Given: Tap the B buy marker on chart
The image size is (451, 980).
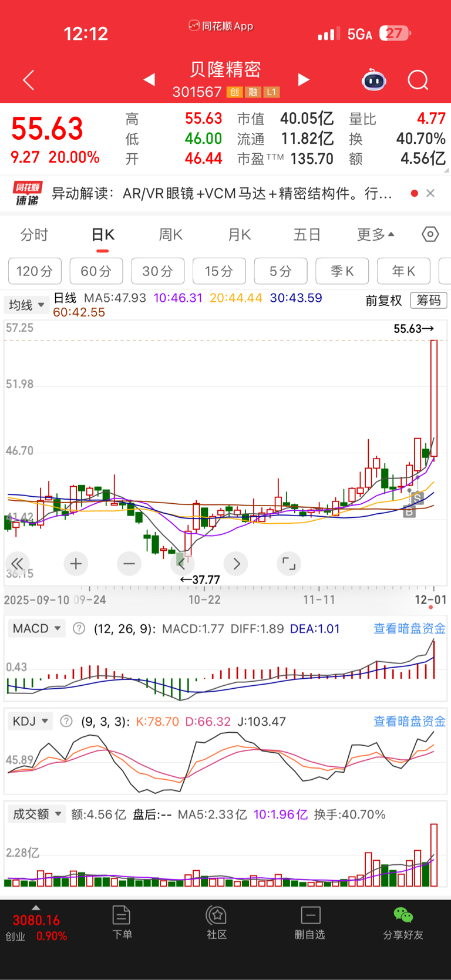Looking at the screenshot, I should 409,512.
